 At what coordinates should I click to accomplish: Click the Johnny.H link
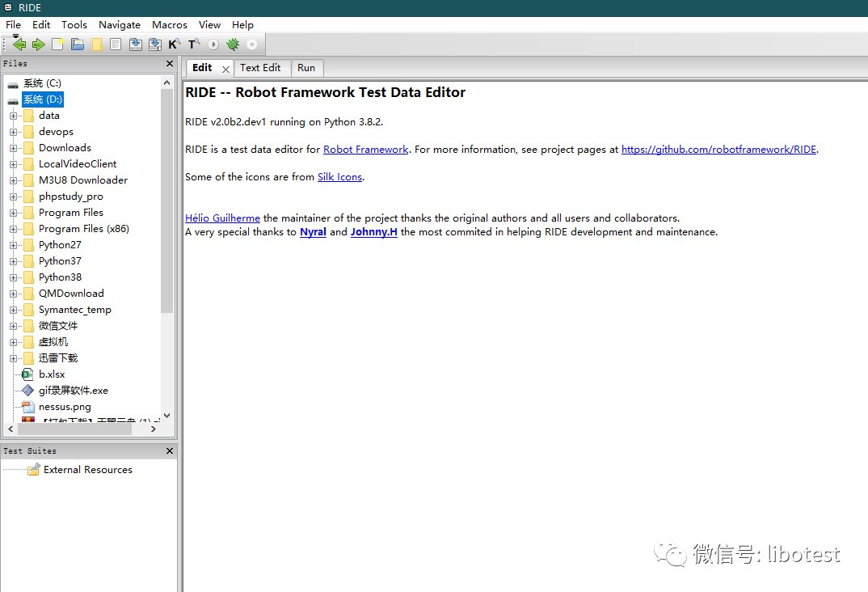374,232
